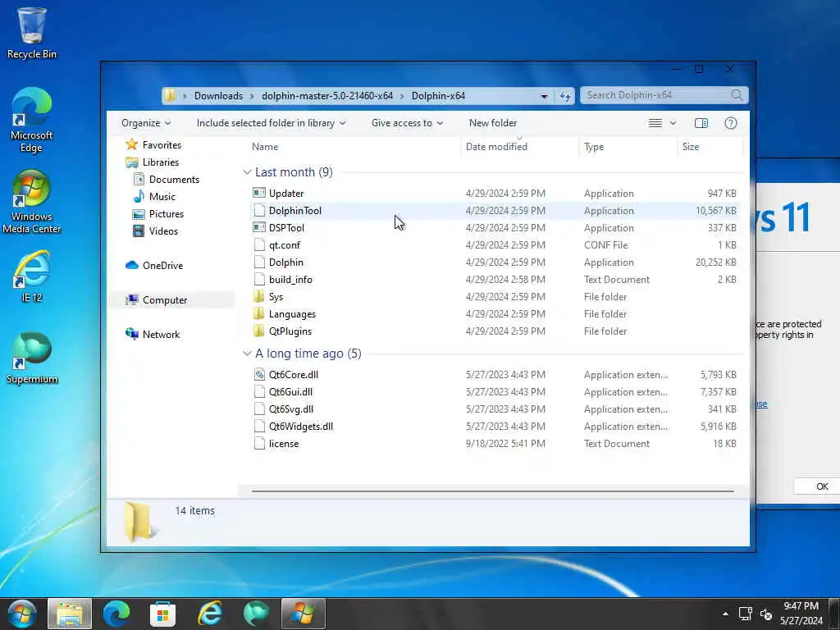Viewport: 840px width, 630px height.
Task: Collapse the A long time ago group
Action: coord(247,354)
